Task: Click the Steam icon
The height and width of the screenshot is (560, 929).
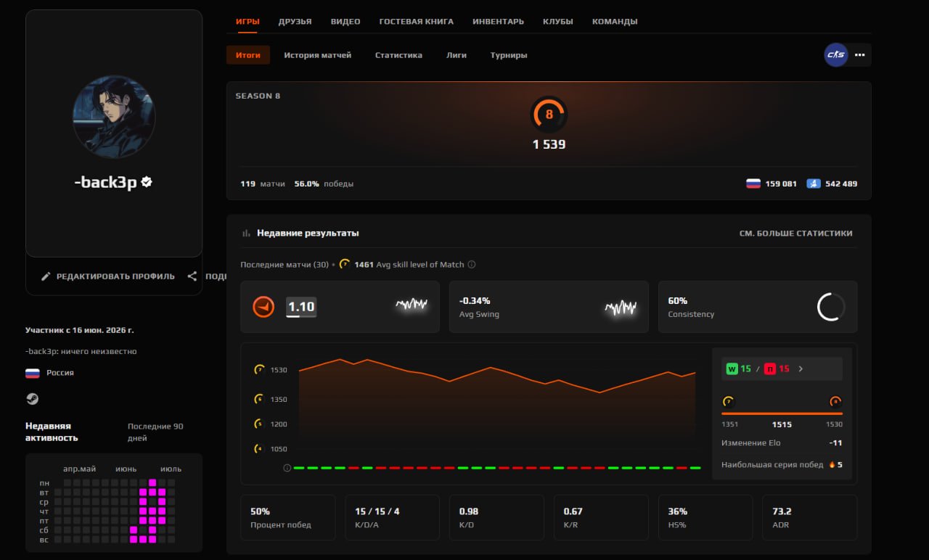Action: 32,399
